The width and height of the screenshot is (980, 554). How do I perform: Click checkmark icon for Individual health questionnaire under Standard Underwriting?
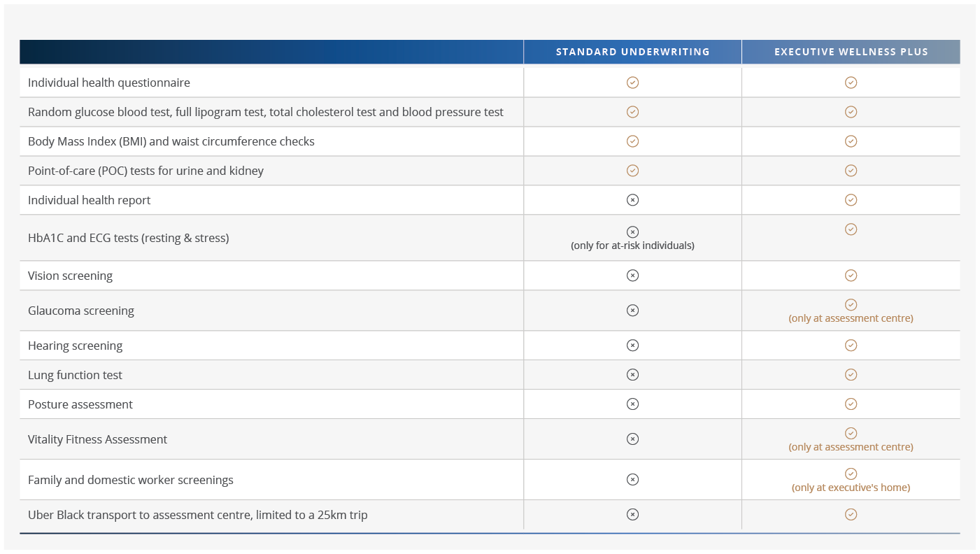[632, 83]
